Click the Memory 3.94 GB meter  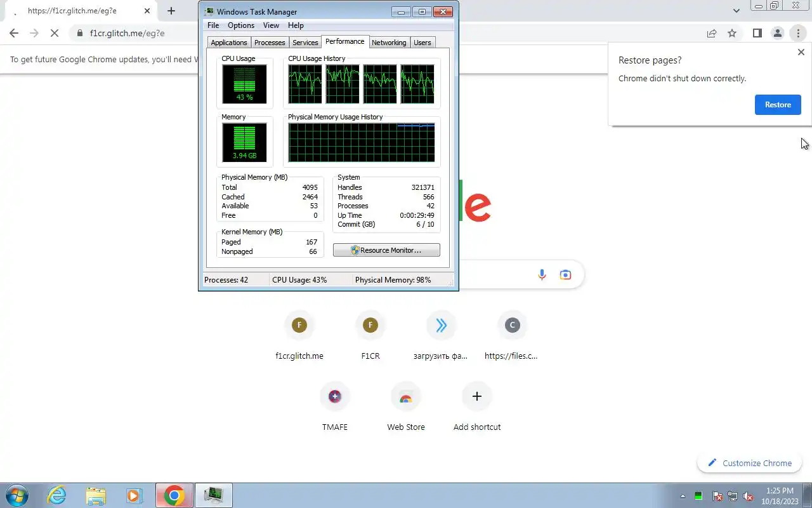click(244, 142)
